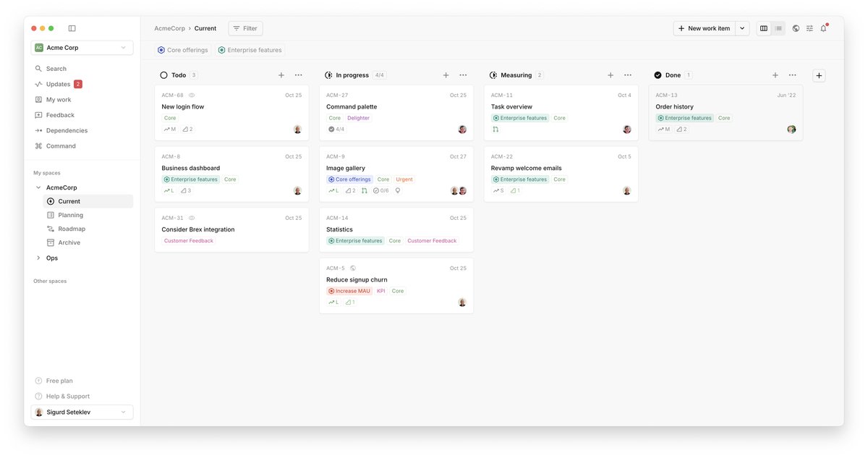Open the New work item dropdown arrow

(742, 28)
